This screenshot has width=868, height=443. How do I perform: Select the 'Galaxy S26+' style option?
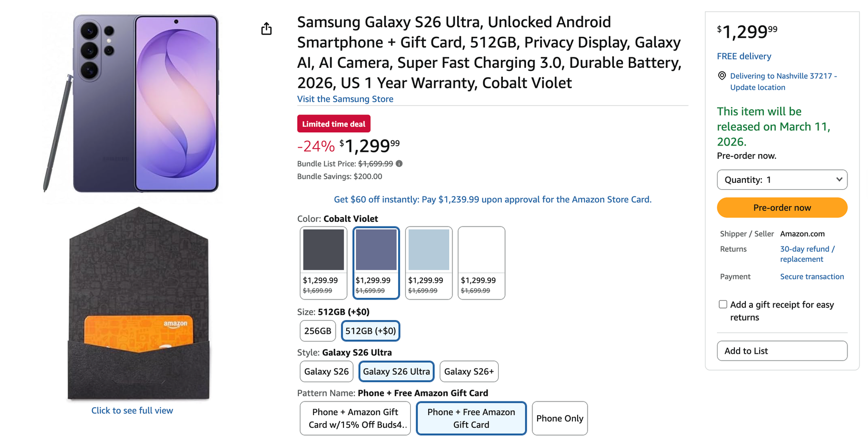click(469, 371)
